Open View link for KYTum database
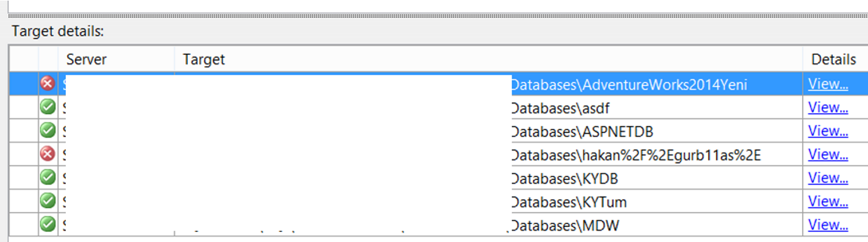Viewport: 868px width, 242px height. [828, 202]
